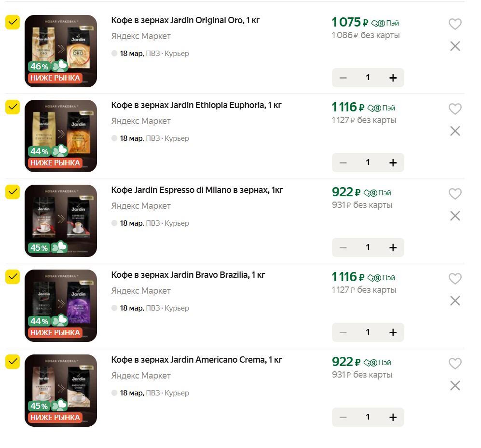The height and width of the screenshot is (448, 481).
Task: Deselect Jardin Espresso di Milano checkbox
Action: point(13,192)
